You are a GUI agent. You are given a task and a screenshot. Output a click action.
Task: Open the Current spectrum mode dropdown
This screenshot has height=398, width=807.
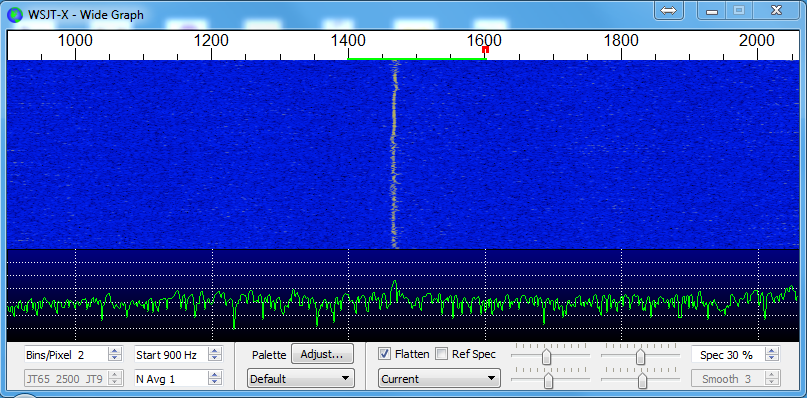tap(439, 379)
